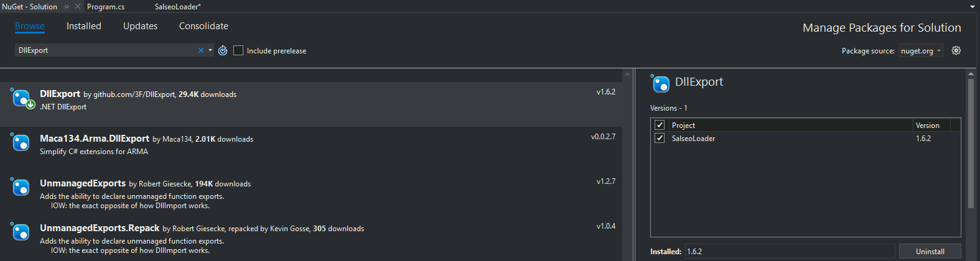The height and width of the screenshot is (261, 980).
Task: Click the UnmanagedExports.Repack package icon
Action: coord(21,232)
